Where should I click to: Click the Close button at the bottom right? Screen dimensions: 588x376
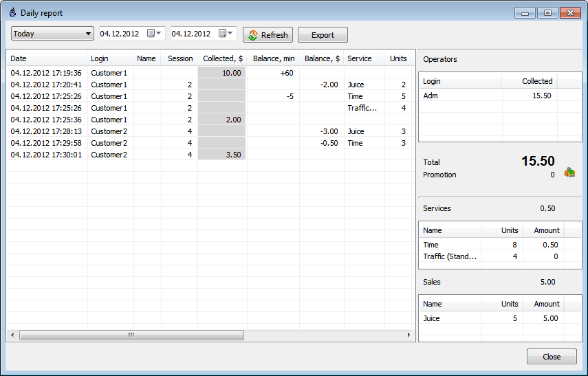pyautogui.click(x=552, y=357)
